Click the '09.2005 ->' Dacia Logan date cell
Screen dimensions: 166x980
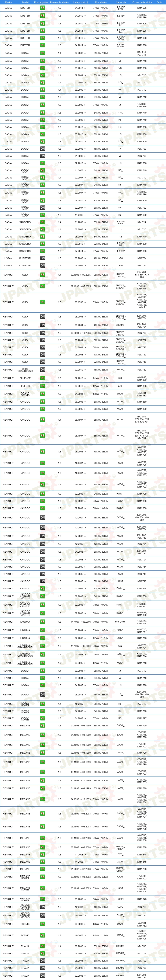(x=80, y=149)
